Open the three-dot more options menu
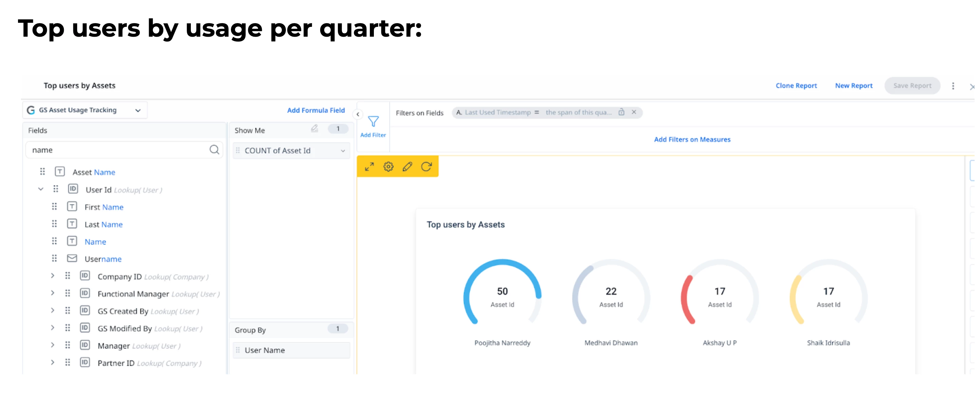980x396 pixels. point(952,86)
